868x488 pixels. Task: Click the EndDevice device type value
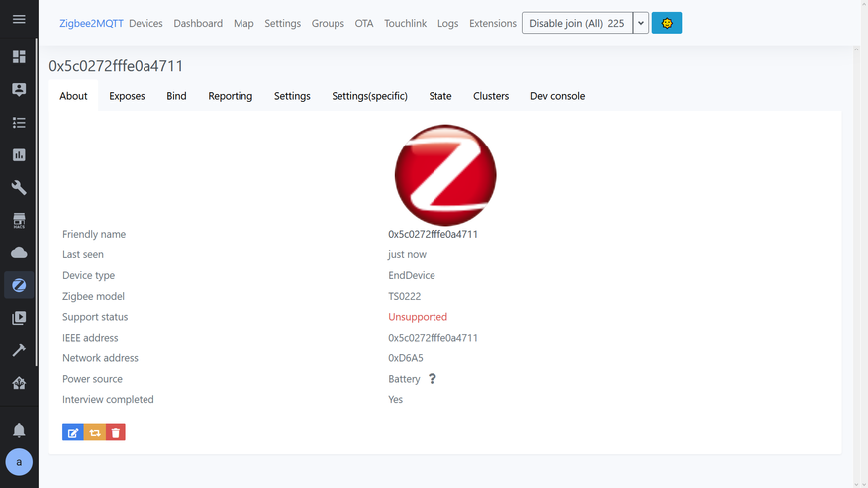(412, 275)
